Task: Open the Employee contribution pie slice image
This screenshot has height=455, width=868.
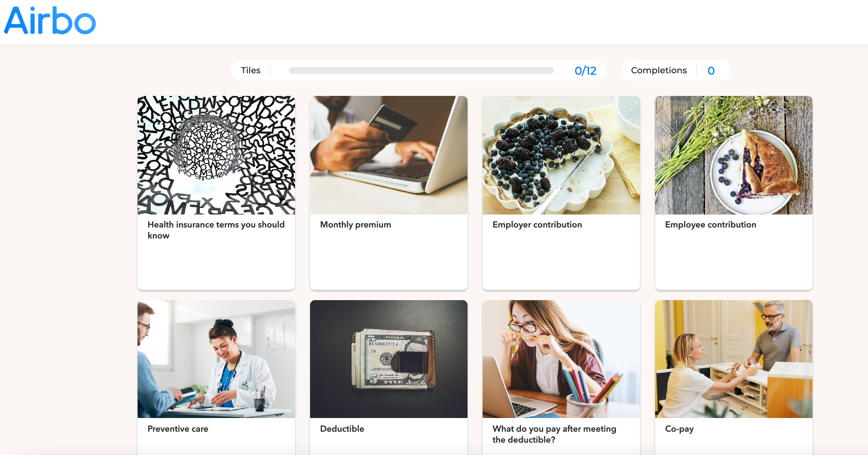Action: 734,155
